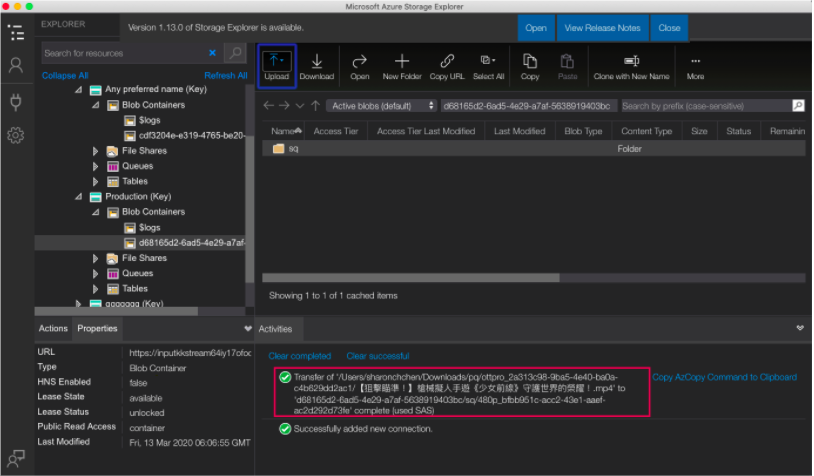This screenshot has width=814, height=476.
Task: Click Clear successful link
Action: coord(378,356)
